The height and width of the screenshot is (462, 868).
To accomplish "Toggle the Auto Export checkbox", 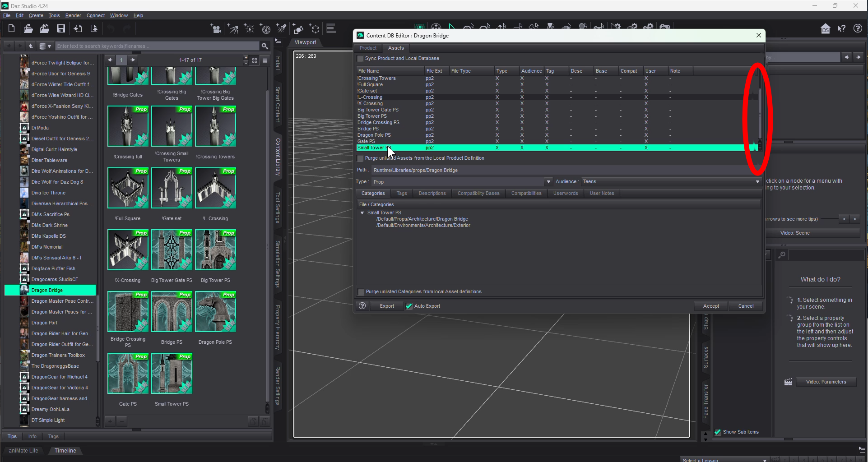I will (x=409, y=306).
